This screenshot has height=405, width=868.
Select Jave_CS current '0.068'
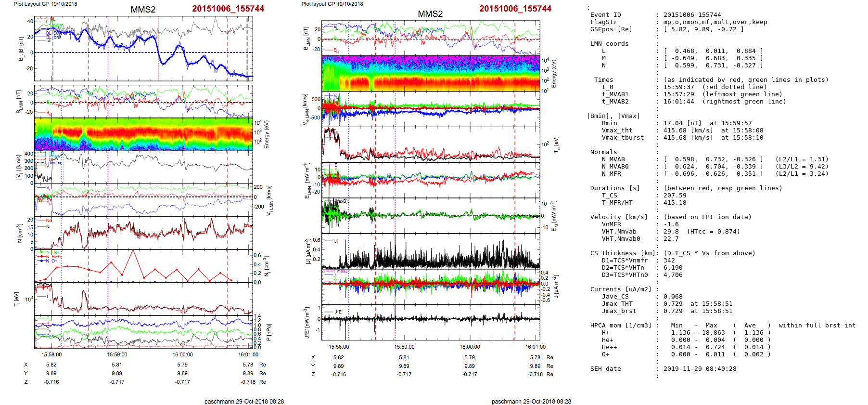[x=673, y=297]
